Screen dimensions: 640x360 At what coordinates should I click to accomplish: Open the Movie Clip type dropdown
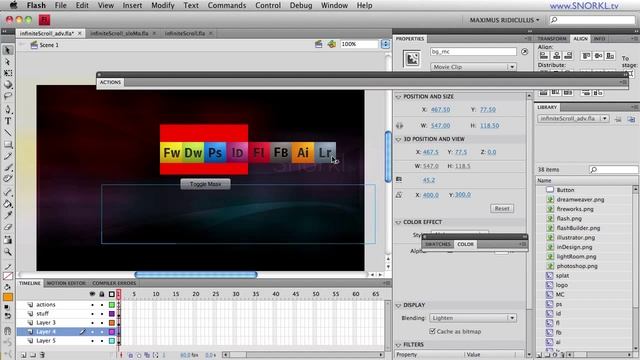tap(473, 67)
